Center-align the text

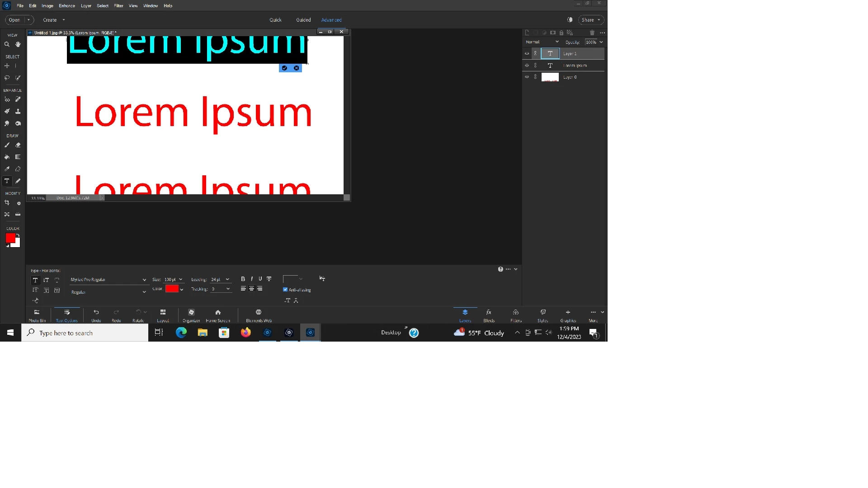coord(251,289)
